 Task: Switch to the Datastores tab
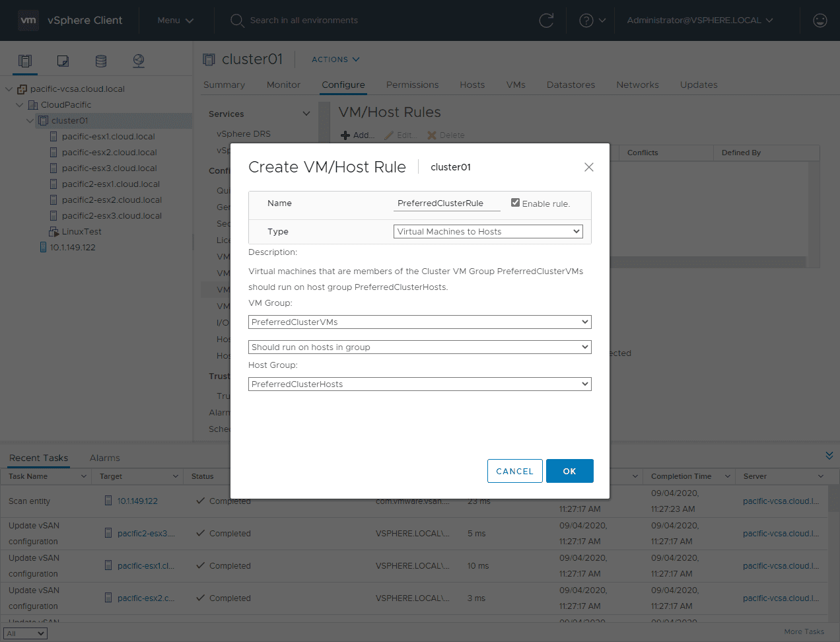click(x=571, y=85)
